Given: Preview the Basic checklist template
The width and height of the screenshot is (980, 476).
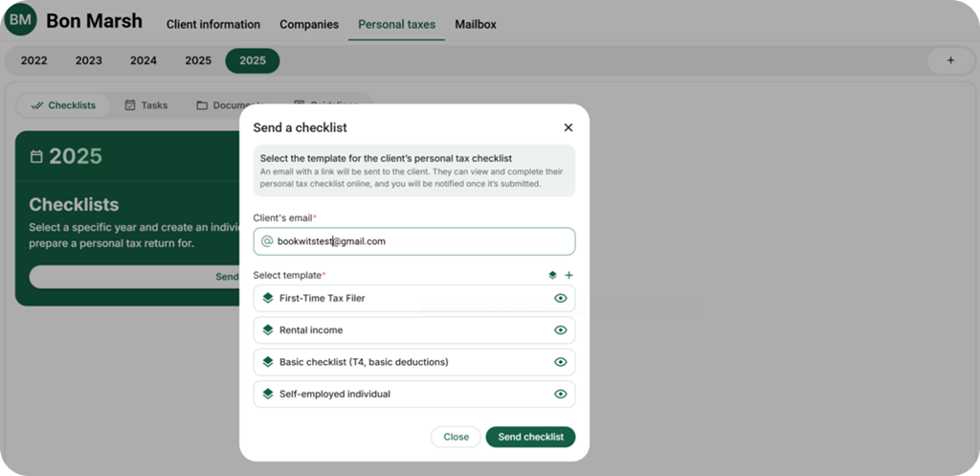Looking at the screenshot, I should tap(561, 362).
